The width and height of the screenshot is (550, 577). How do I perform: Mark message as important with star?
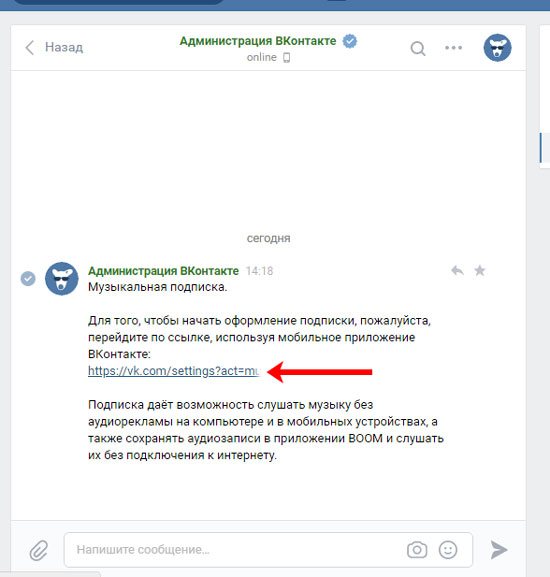[x=480, y=270]
